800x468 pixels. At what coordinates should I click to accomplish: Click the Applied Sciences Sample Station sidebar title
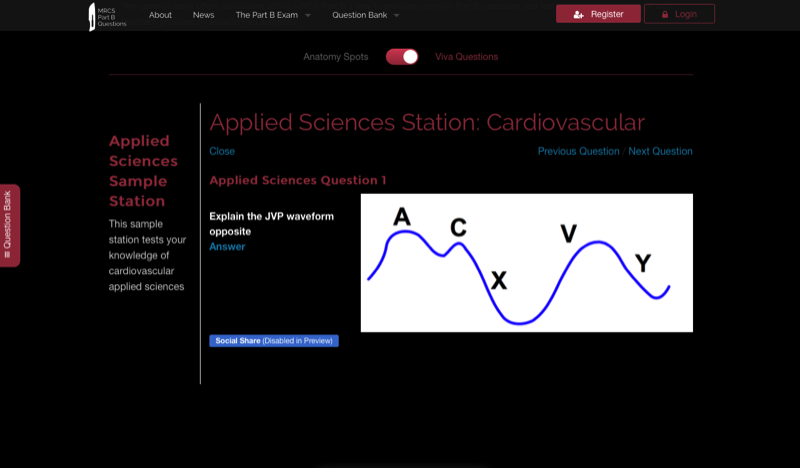143,171
